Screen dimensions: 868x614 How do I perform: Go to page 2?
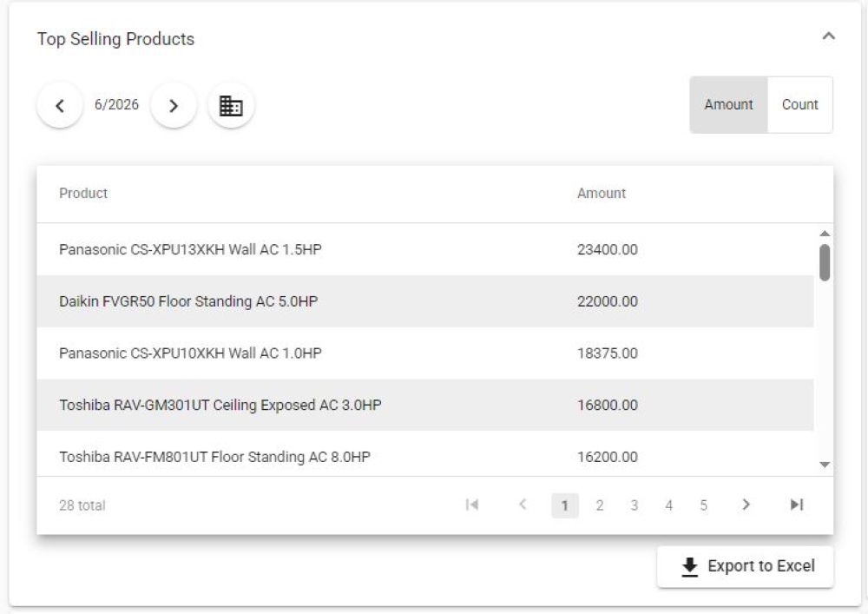coord(600,505)
